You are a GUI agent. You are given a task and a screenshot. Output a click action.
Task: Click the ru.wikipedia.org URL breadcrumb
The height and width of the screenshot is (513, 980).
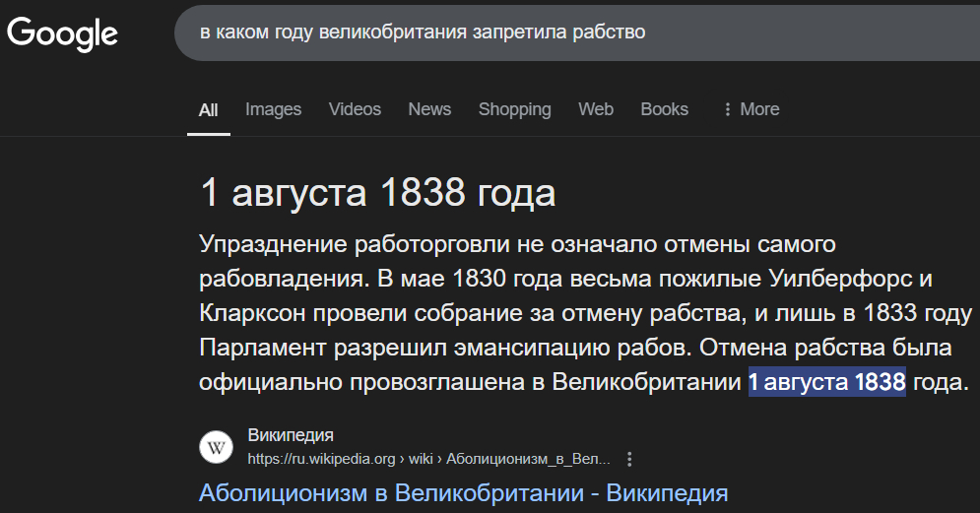click(428, 459)
